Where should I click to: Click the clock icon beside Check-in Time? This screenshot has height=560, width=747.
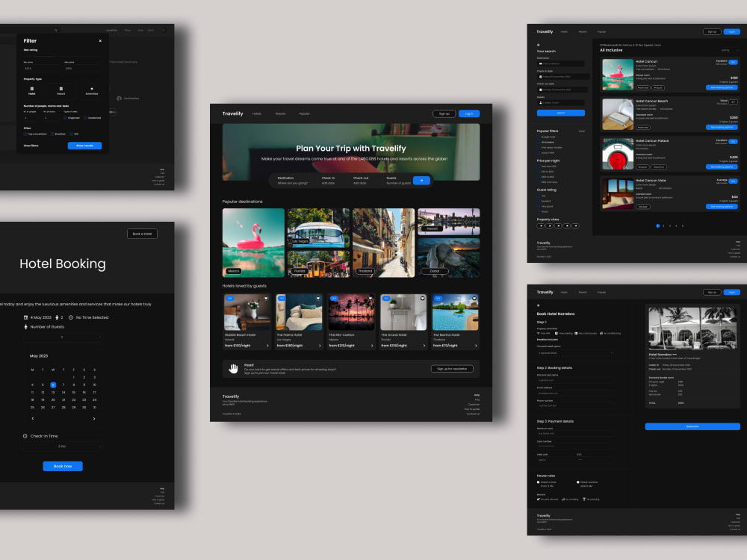25,436
